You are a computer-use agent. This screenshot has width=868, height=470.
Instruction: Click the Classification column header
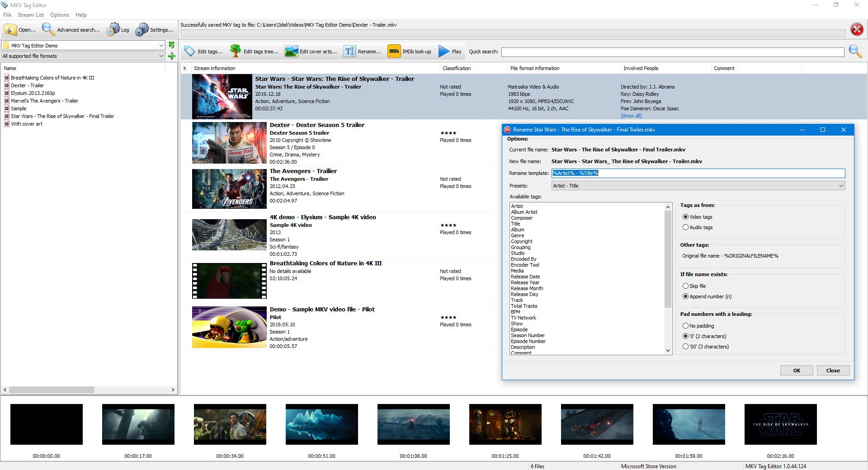tap(473, 68)
